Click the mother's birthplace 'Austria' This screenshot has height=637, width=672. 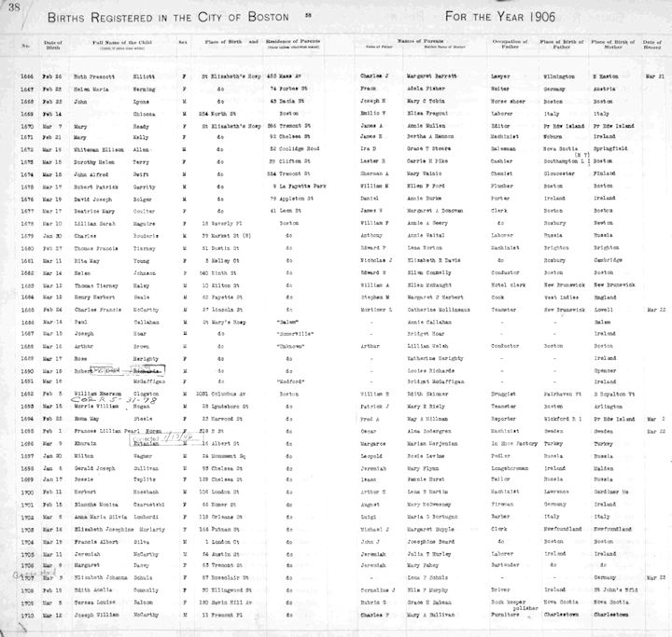pyautogui.click(x=604, y=89)
